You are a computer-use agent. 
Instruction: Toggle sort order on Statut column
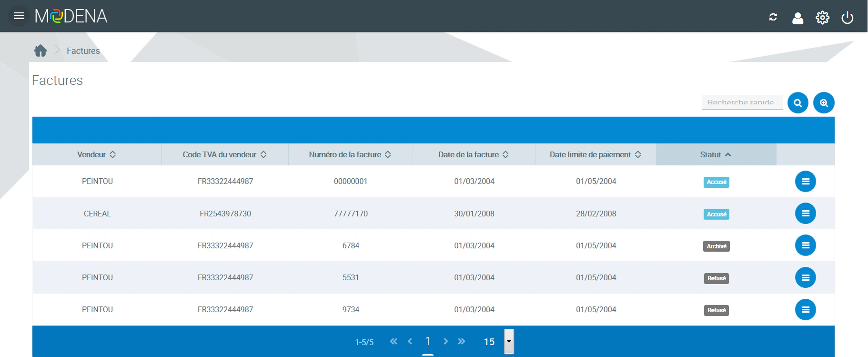point(716,154)
